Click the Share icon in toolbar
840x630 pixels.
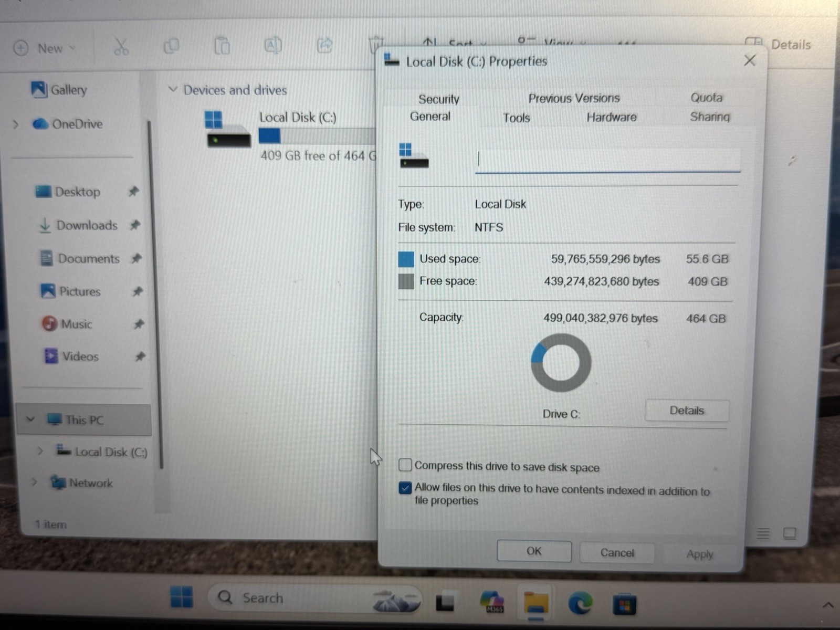pos(325,45)
